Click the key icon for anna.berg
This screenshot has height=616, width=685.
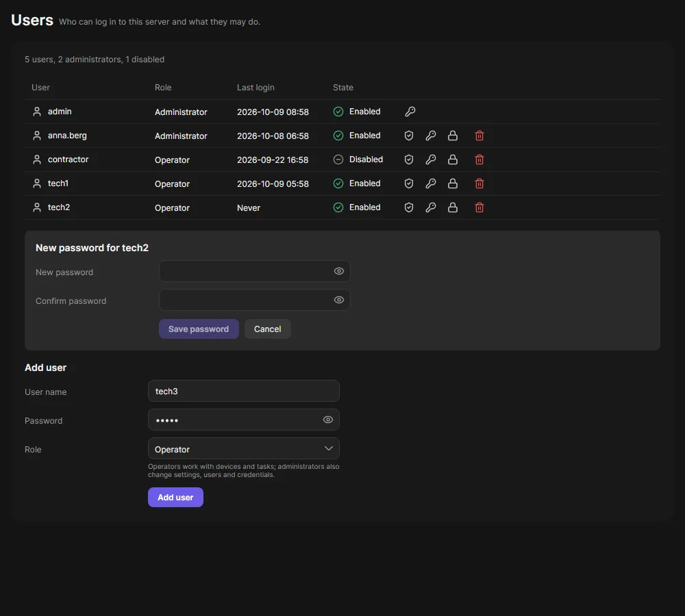point(431,136)
